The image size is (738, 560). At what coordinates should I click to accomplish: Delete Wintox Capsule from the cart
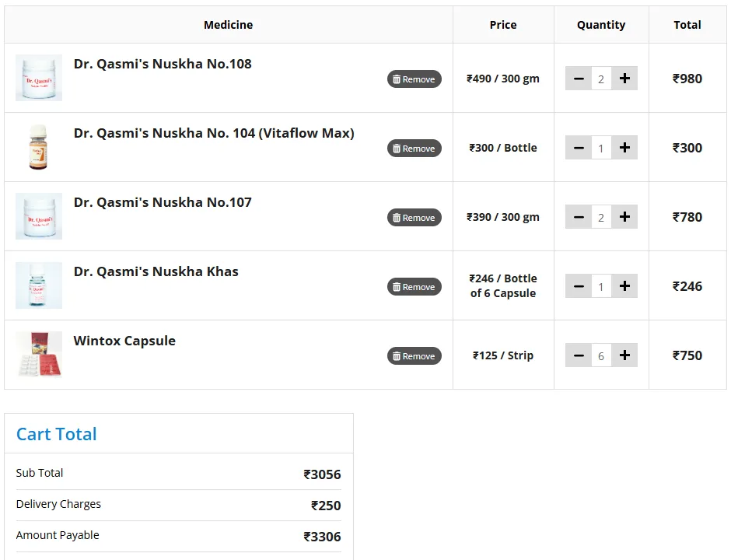point(414,356)
